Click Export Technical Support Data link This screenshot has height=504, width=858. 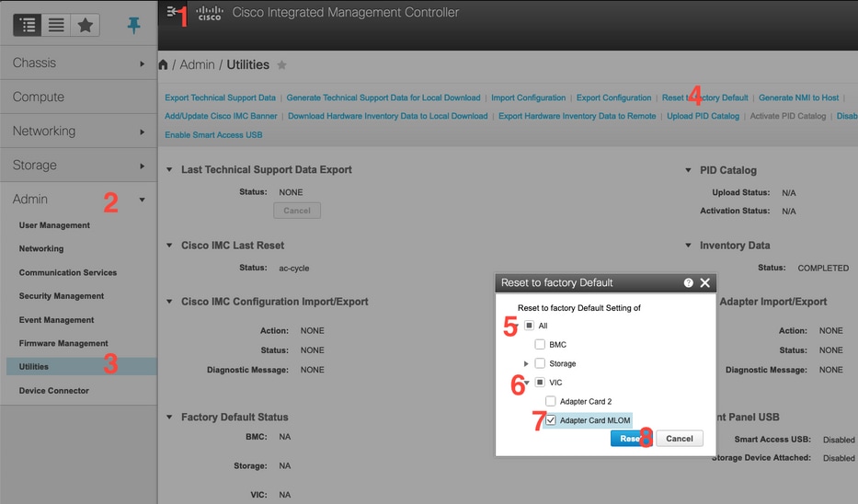point(220,97)
